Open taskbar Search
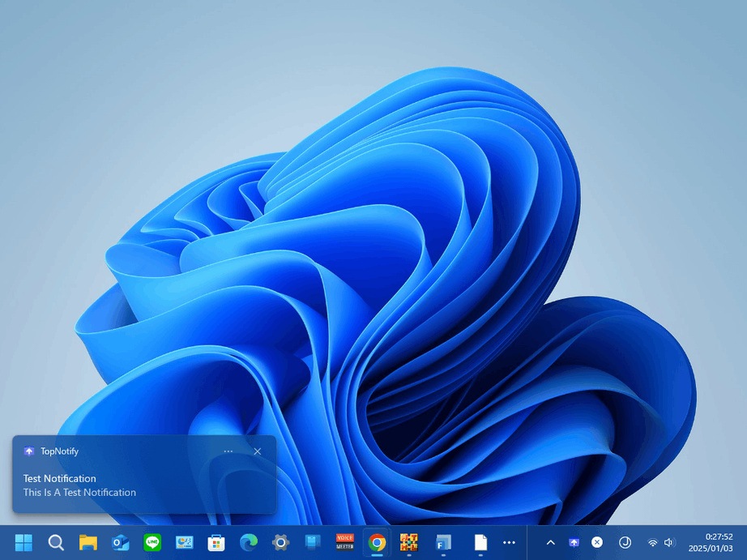 56,542
